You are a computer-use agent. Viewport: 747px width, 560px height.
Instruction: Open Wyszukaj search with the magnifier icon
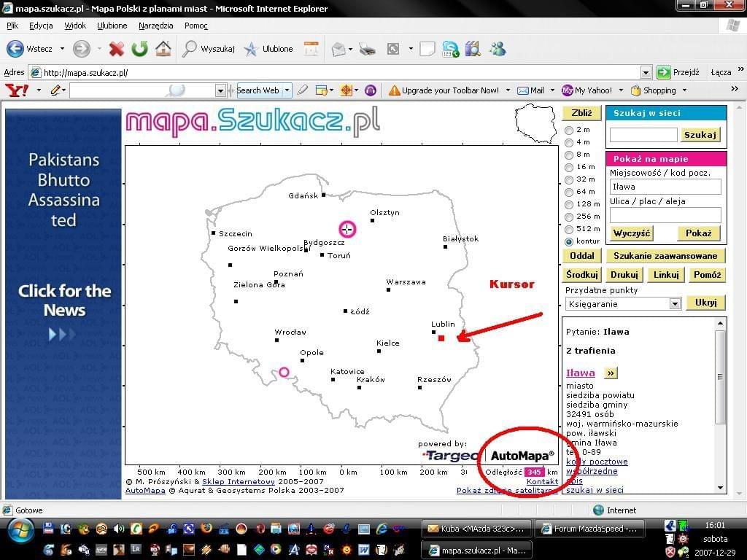coord(190,49)
